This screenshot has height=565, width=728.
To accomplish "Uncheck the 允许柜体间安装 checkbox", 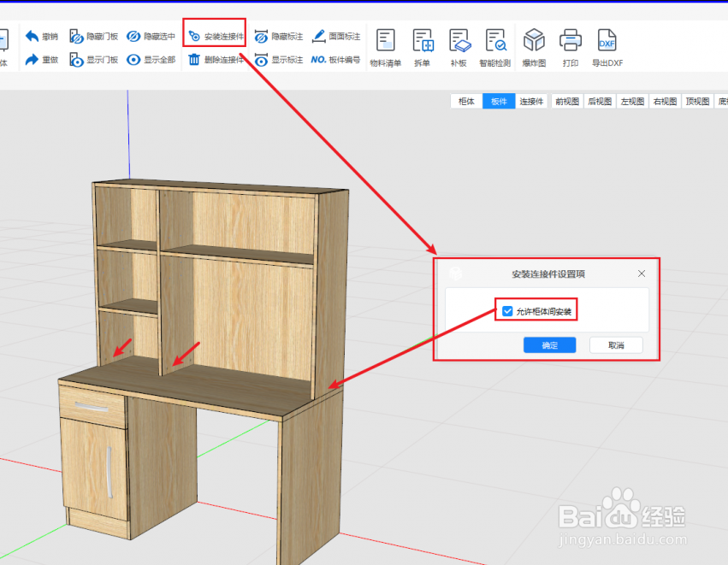I will point(507,312).
